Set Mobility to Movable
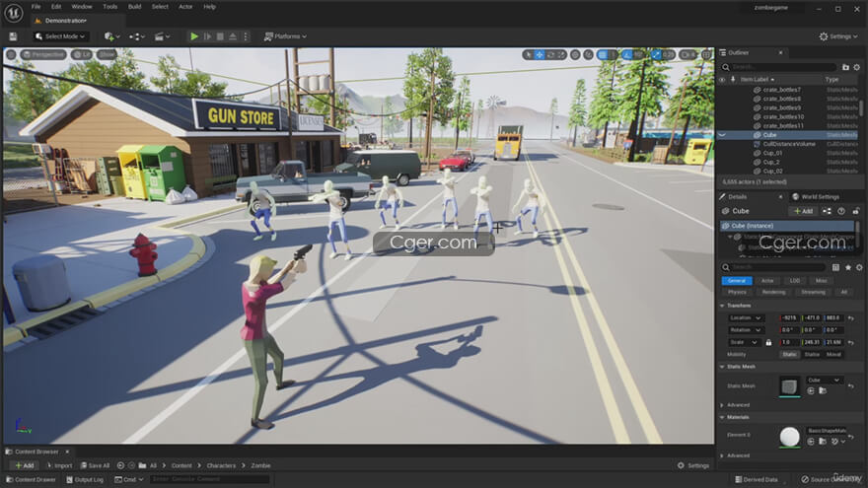The height and width of the screenshot is (488, 868). [x=833, y=355]
